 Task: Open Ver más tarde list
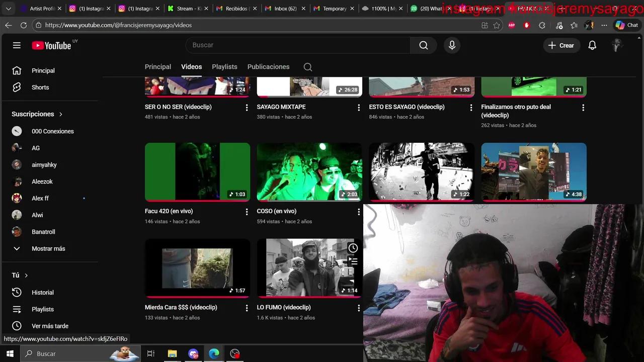50,326
